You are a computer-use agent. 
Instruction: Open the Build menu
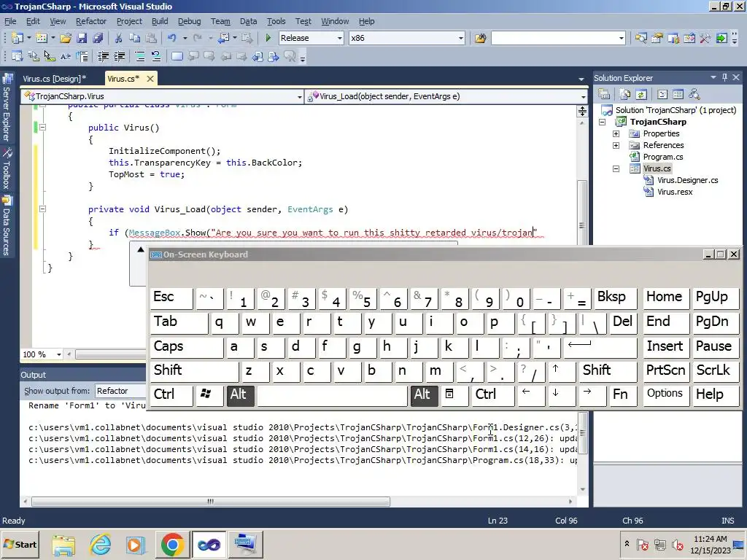coord(160,21)
